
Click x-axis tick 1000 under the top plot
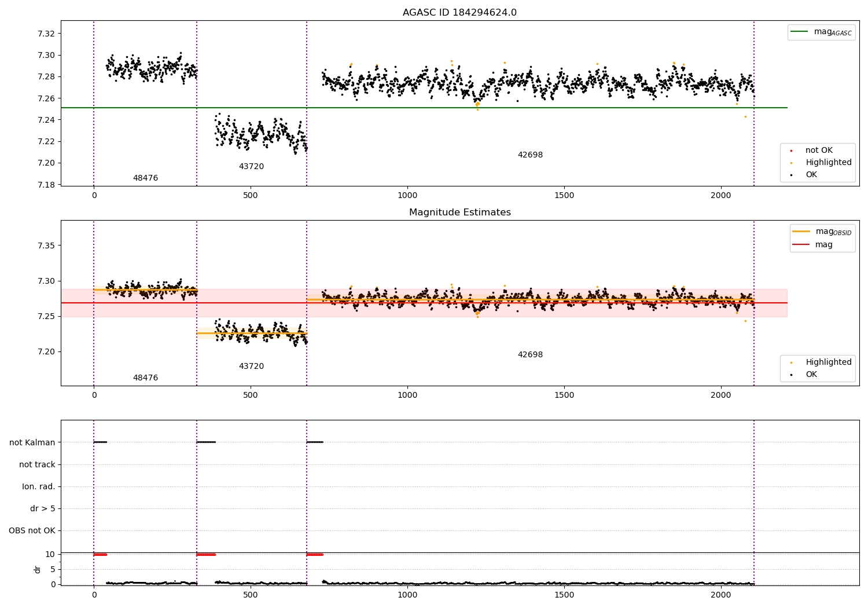click(x=407, y=196)
